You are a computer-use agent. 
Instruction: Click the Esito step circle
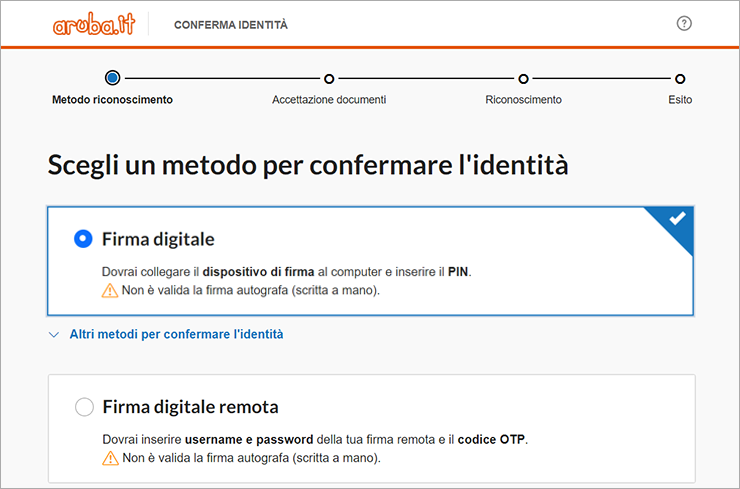[x=680, y=78]
